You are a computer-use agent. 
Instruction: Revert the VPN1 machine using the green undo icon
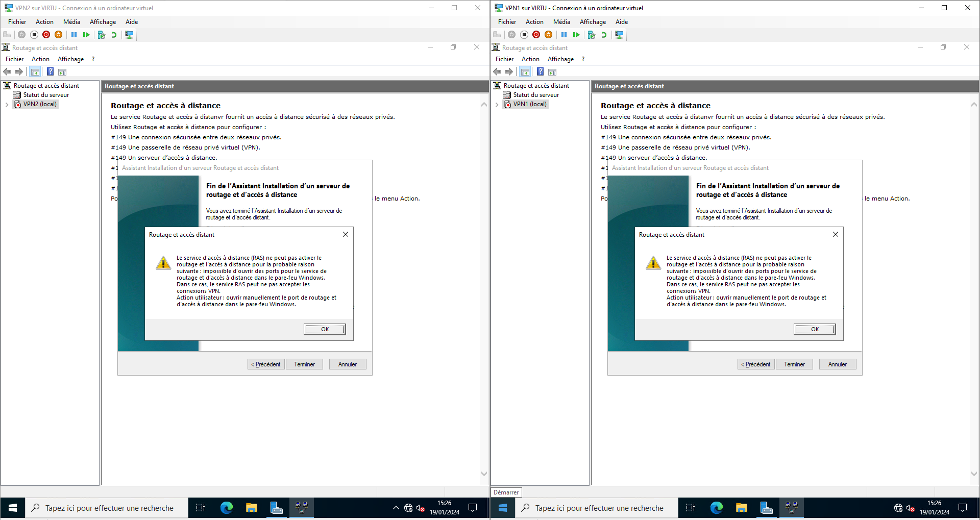pyautogui.click(x=604, y=35)
